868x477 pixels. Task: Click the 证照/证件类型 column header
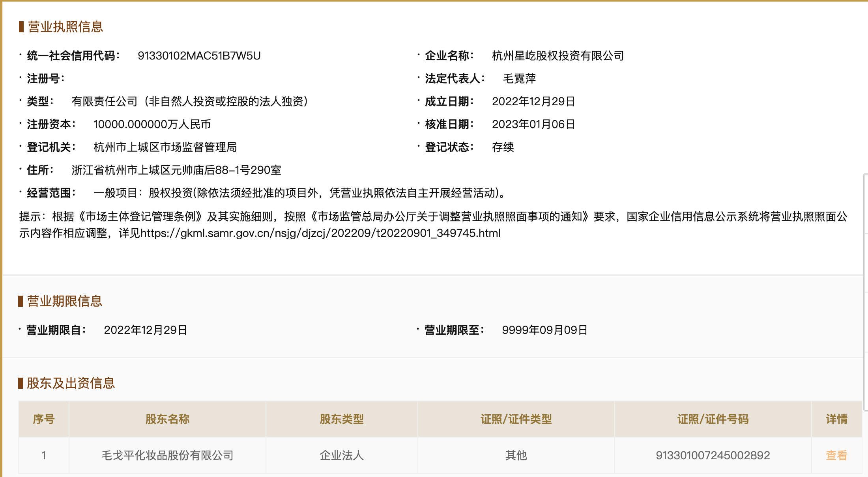[516, 419]
